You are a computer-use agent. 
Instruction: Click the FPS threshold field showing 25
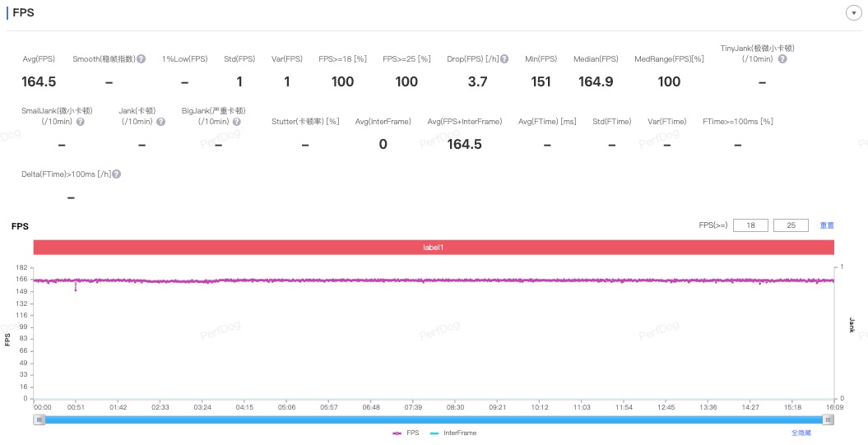point(791,225)
